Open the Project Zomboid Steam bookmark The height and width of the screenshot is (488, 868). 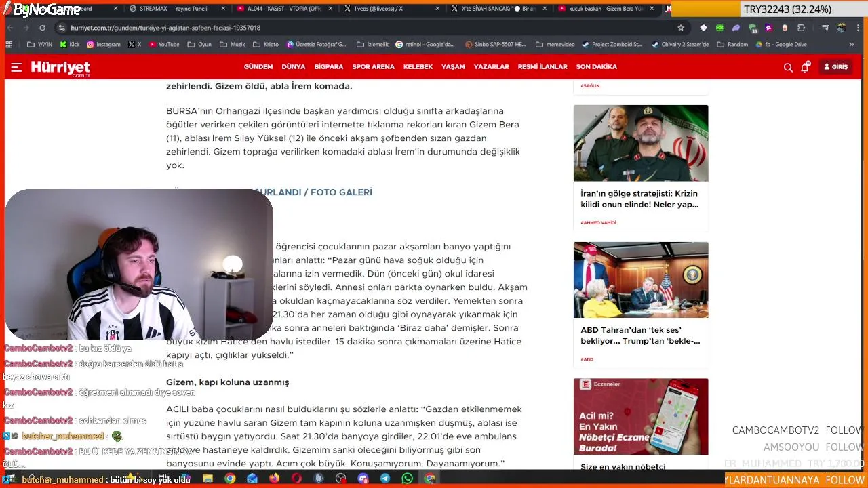pos(612,45)
